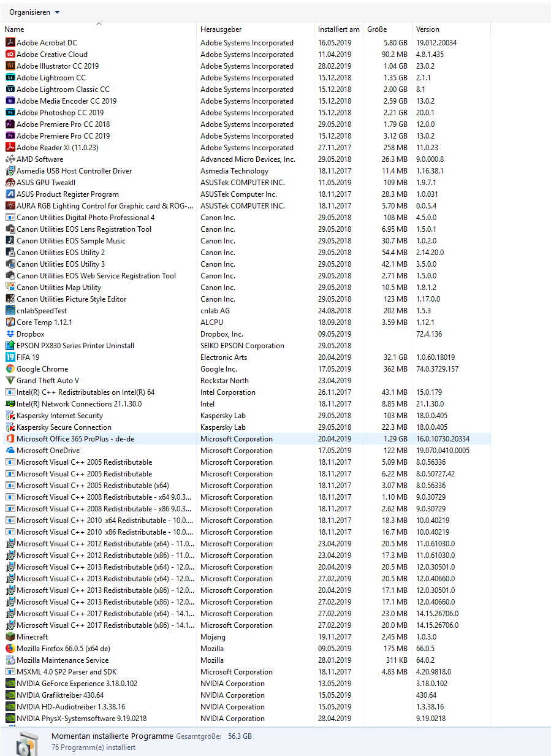
Task: Click the Adobe Acrobat DC icon
Action: pyautogui.click(x=10, y=43)
